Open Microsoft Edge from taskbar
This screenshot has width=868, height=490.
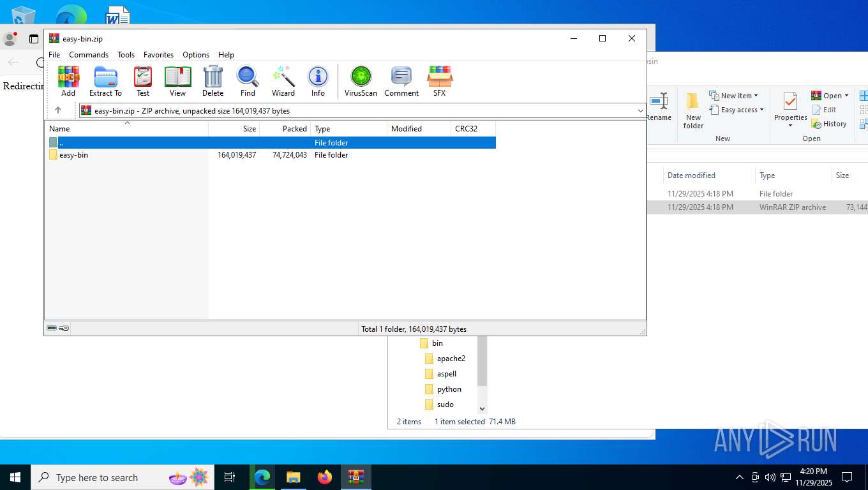(262, 477)
